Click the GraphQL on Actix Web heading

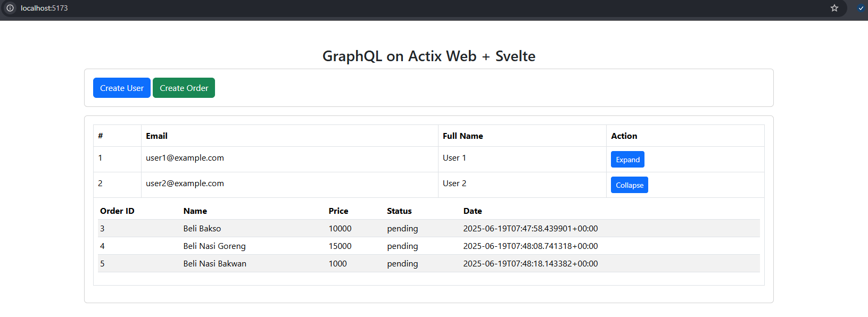428,56
